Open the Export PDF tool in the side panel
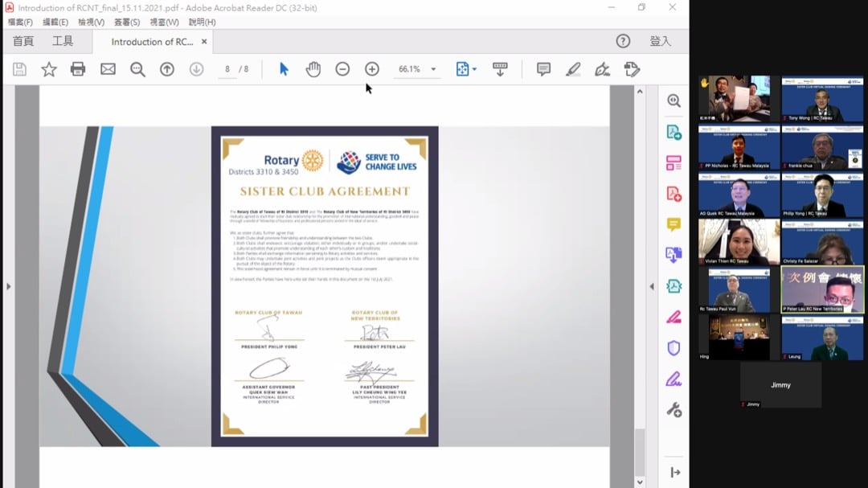This screenshot has height=488, width=868. click(674, 133)
